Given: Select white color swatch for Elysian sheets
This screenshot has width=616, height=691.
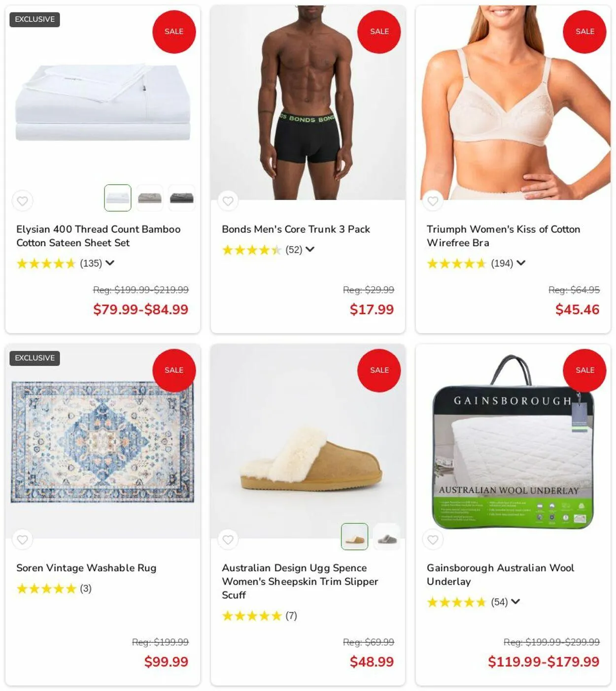Looking at the screenshot, I should [x=118, y=198].
